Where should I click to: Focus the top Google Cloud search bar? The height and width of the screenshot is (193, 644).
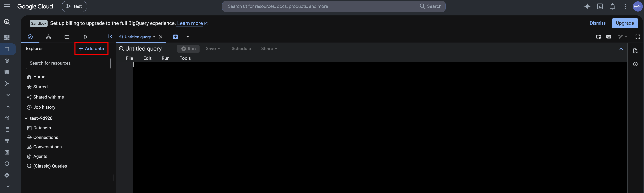click(x=334, y=6)
